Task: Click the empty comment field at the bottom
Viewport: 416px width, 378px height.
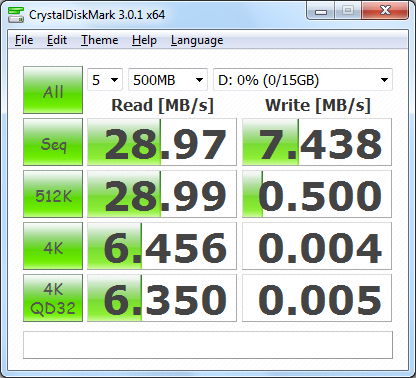Action: 208,345
